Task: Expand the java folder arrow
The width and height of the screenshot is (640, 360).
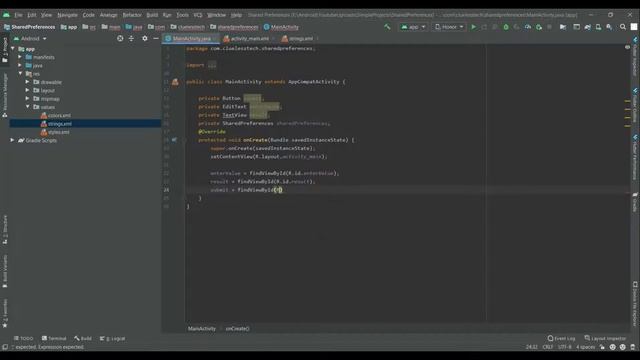Action: pos(20,65)
